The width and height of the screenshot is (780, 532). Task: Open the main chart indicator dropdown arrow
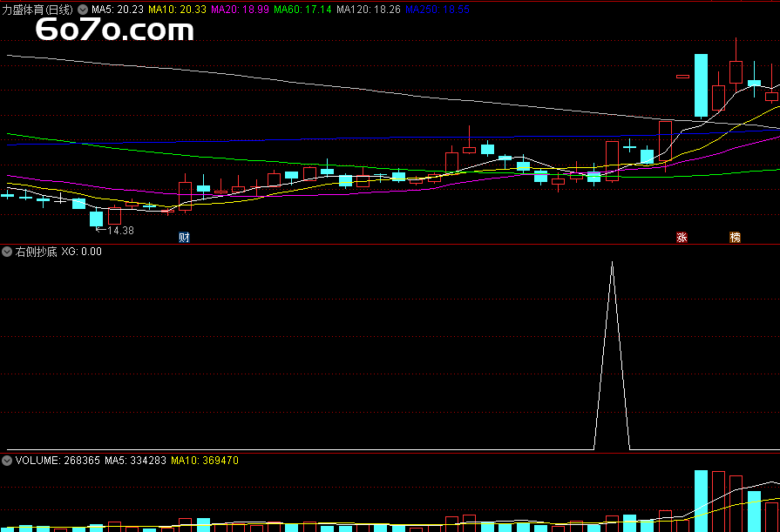83,10
